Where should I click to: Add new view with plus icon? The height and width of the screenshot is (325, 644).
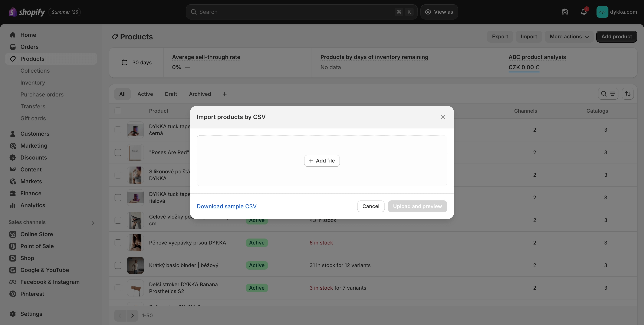tap(224, 94)
